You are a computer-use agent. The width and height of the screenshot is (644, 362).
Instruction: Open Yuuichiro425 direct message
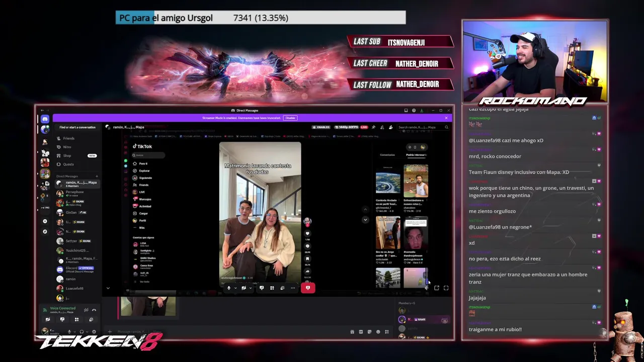(x=77, y=250)
